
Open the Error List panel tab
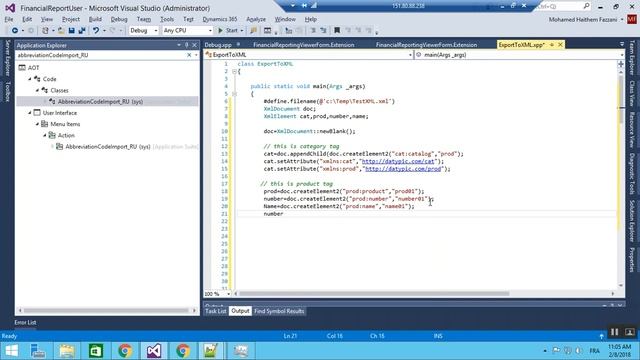[25, 322]
